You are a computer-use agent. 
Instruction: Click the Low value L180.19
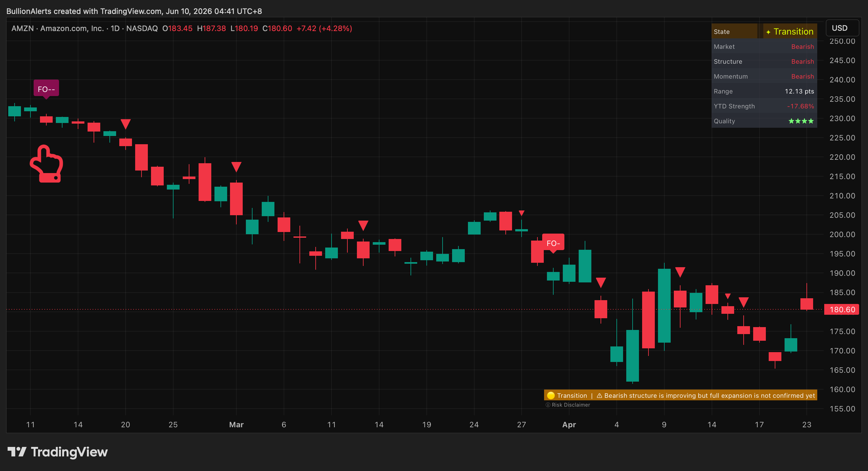[244, 28]
